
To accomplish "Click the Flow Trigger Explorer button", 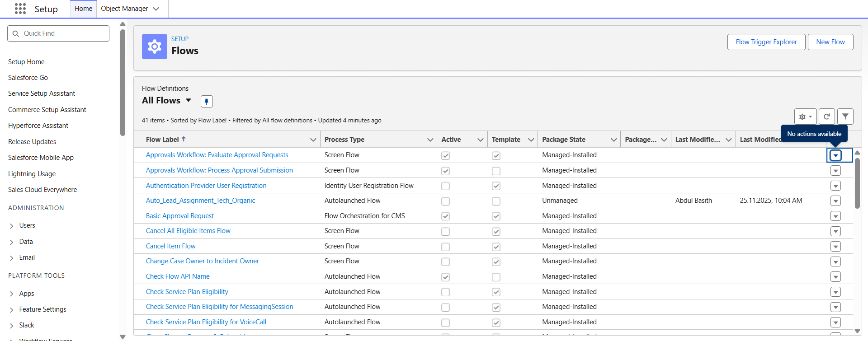I will tap(766, 42).
